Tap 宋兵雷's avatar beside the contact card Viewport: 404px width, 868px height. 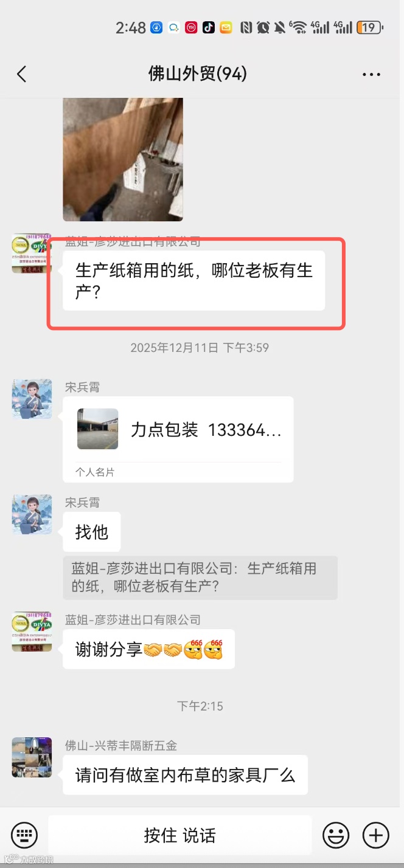(32, 399)
